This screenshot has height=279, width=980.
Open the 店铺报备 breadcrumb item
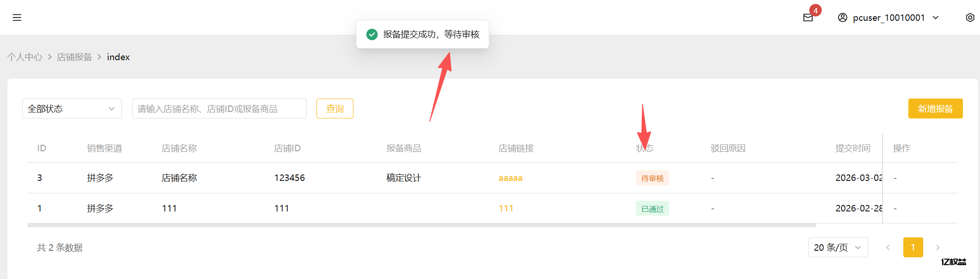coord(74,56)
